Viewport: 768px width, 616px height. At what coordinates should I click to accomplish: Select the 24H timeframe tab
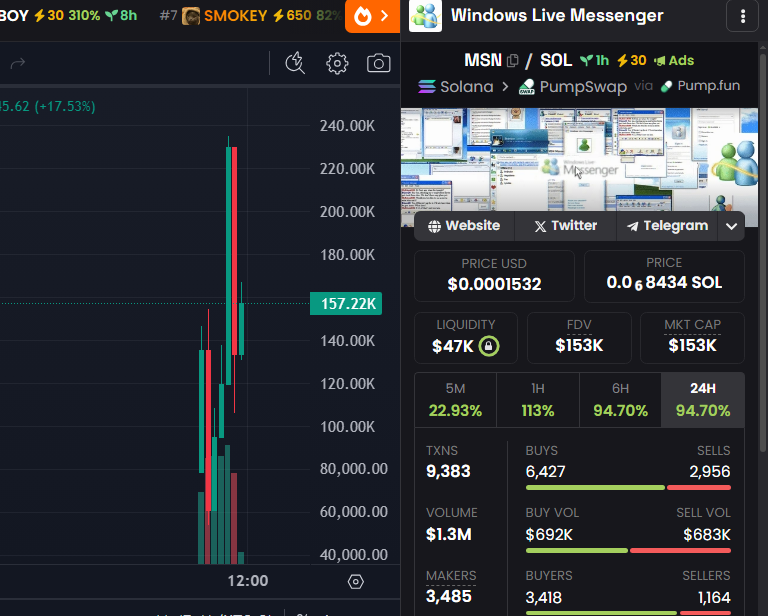(703, 400)
